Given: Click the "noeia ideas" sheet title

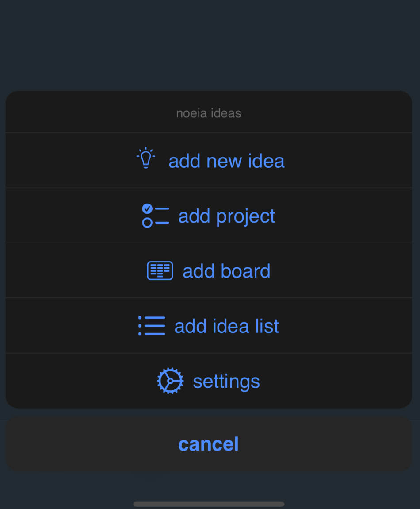Looking at the screenshot, I should click(209, 113).
